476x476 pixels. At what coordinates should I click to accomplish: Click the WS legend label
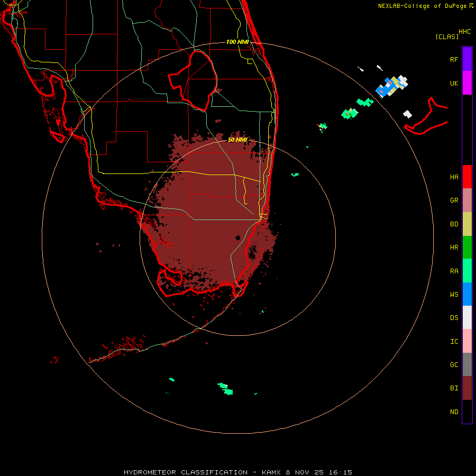tap(454, 294)
